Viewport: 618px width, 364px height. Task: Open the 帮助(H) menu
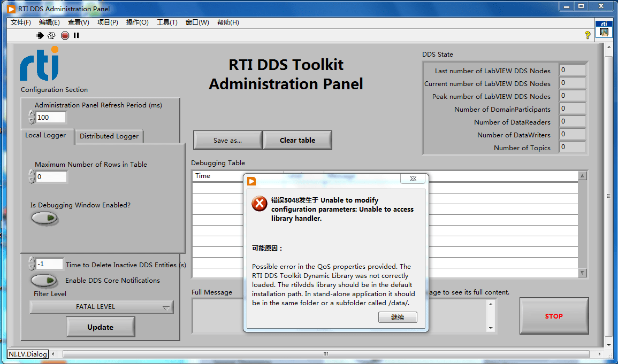(x=228, y=22)
